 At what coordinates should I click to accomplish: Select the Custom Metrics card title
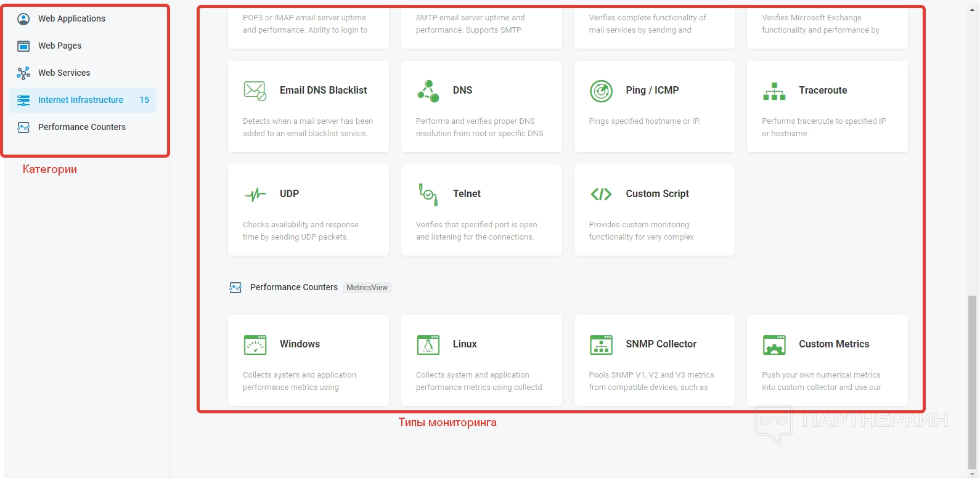(834, 344)
